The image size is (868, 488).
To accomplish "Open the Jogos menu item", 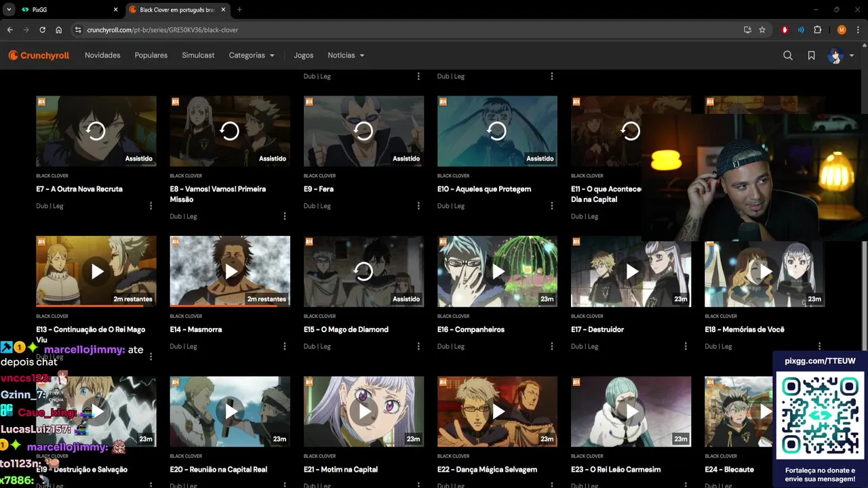I will click(x=304, y=56).
